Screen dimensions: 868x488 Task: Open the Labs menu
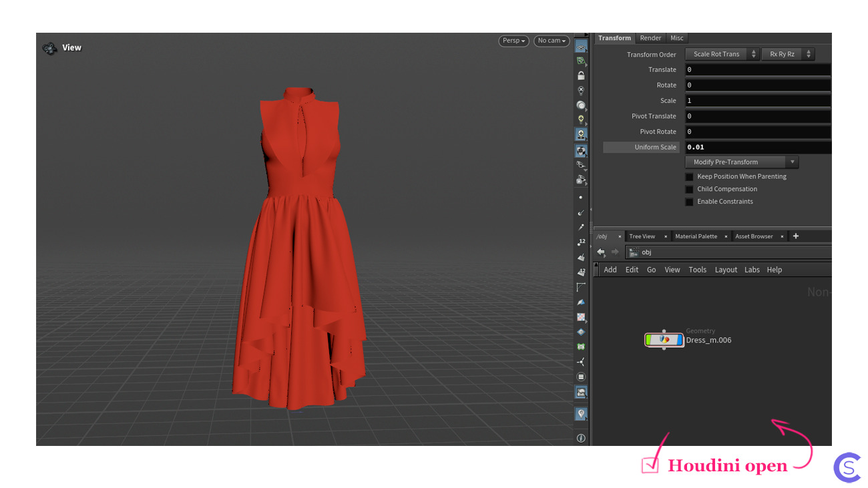click(752, 270)
